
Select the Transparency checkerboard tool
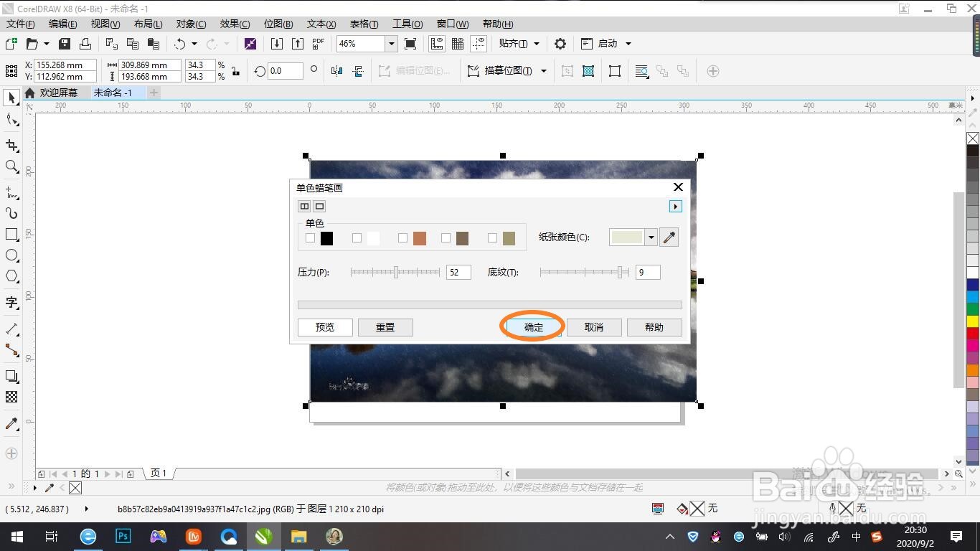(x=11, y=397)
